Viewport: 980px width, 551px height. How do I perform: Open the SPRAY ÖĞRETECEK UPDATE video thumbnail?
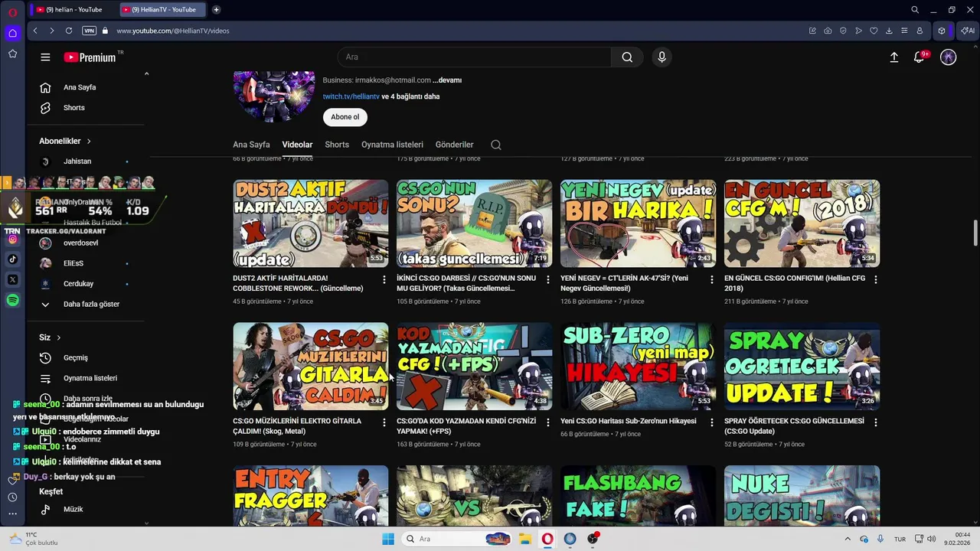(x=802, y=366)
